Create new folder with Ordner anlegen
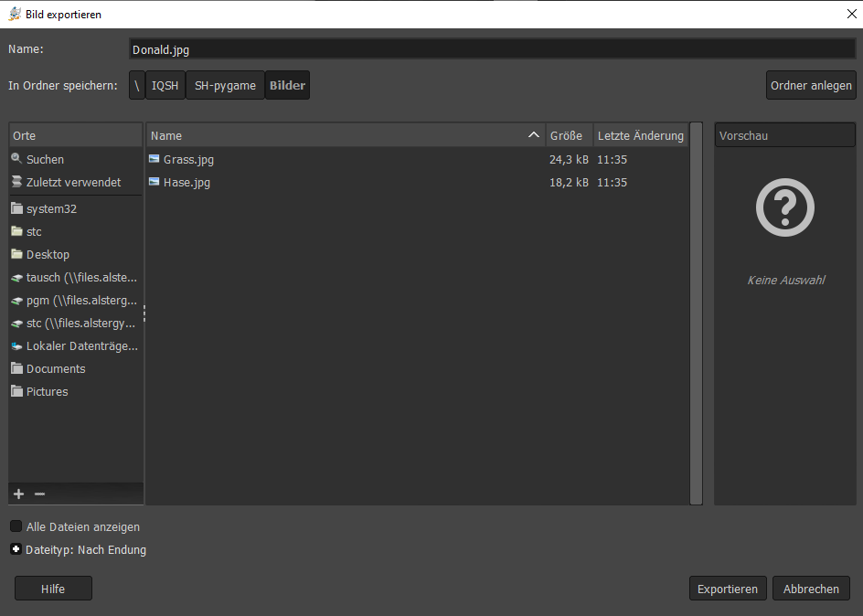This screenshot has height=616, width=863. [x=811, y=86]
